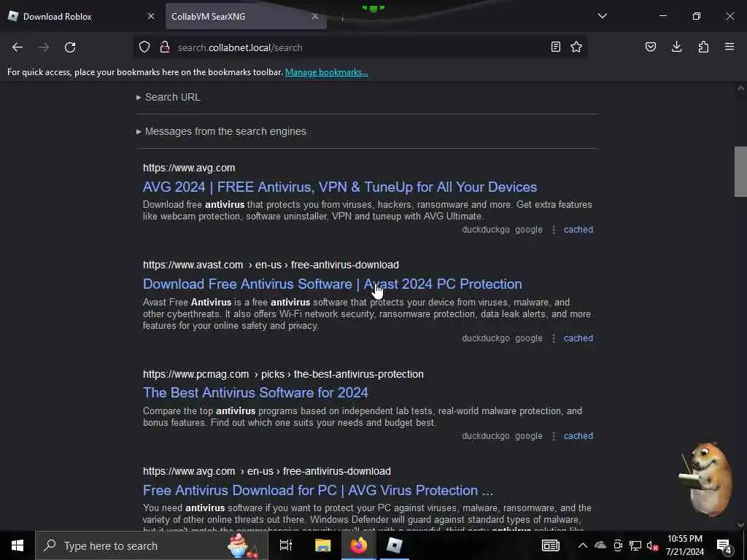The image size is (747, 560).
Task: Click the www.pcmag.com URL text
Action: [283, 374]
